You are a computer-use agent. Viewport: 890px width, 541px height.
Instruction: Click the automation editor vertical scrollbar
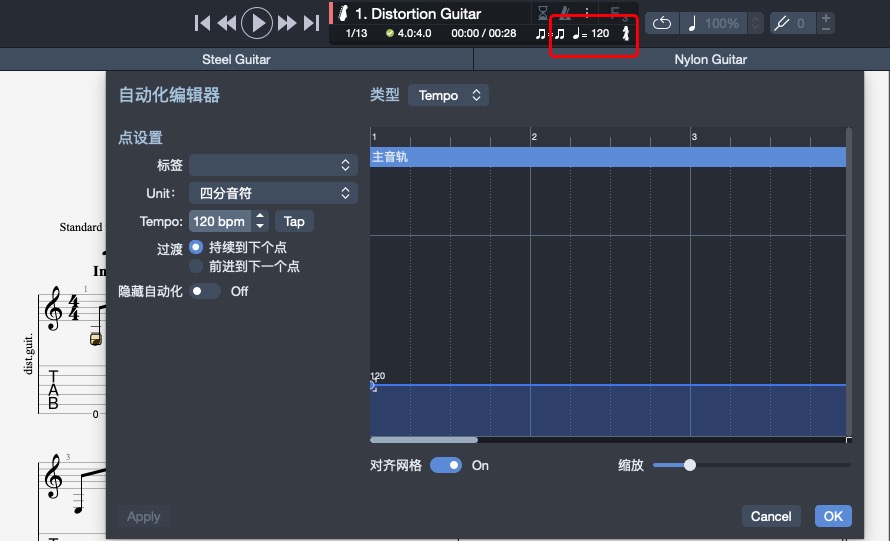tap(849, 282)
